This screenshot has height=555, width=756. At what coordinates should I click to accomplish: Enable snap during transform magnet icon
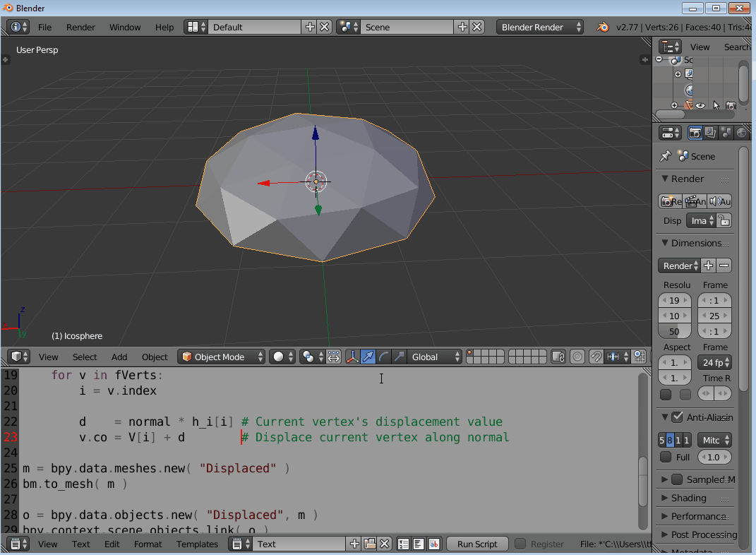[596, 357]
